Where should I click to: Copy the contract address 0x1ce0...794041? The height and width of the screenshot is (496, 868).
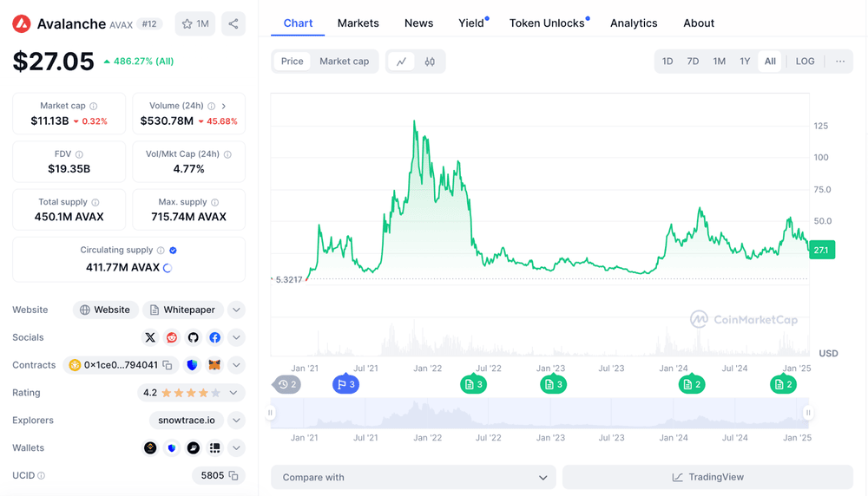click(168, 365)
